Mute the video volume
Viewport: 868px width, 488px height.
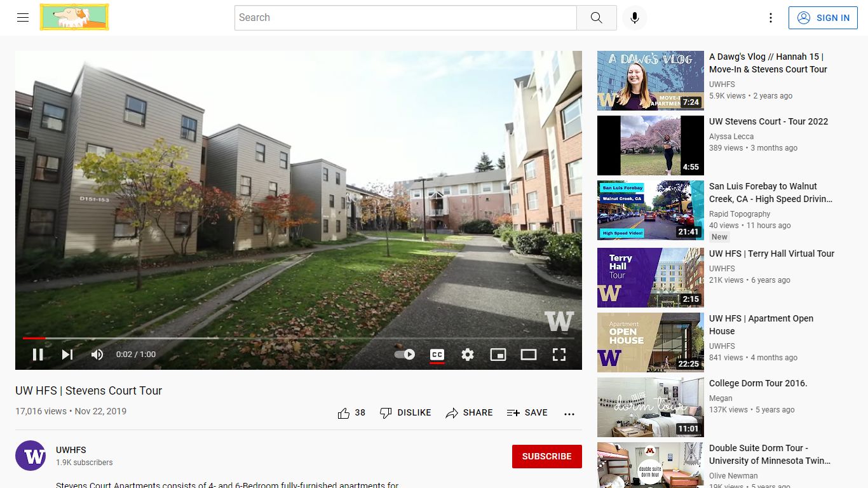point(97,355)
